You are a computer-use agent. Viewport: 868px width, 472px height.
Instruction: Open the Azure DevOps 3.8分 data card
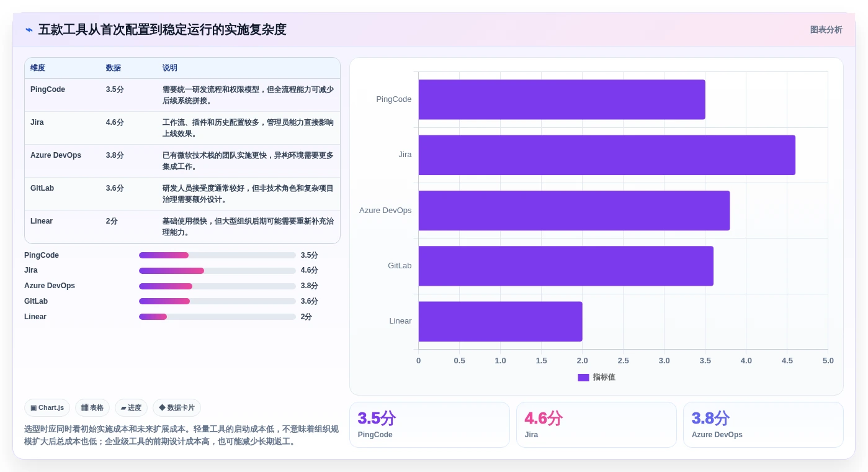pos(763,425)
